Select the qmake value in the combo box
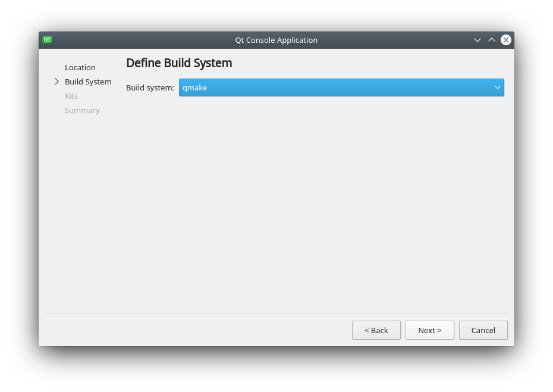This screenshot has width=553, height=392. 195,87
